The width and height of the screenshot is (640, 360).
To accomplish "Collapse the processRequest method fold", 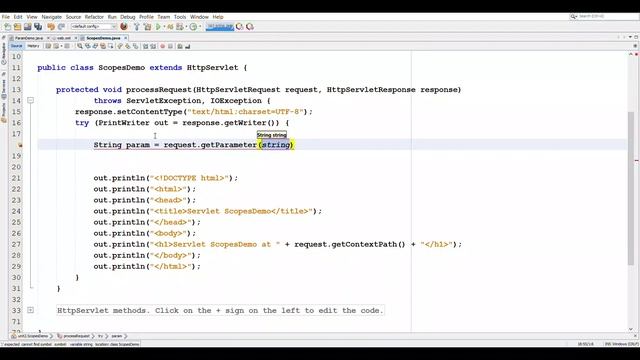I will [31, 100].
